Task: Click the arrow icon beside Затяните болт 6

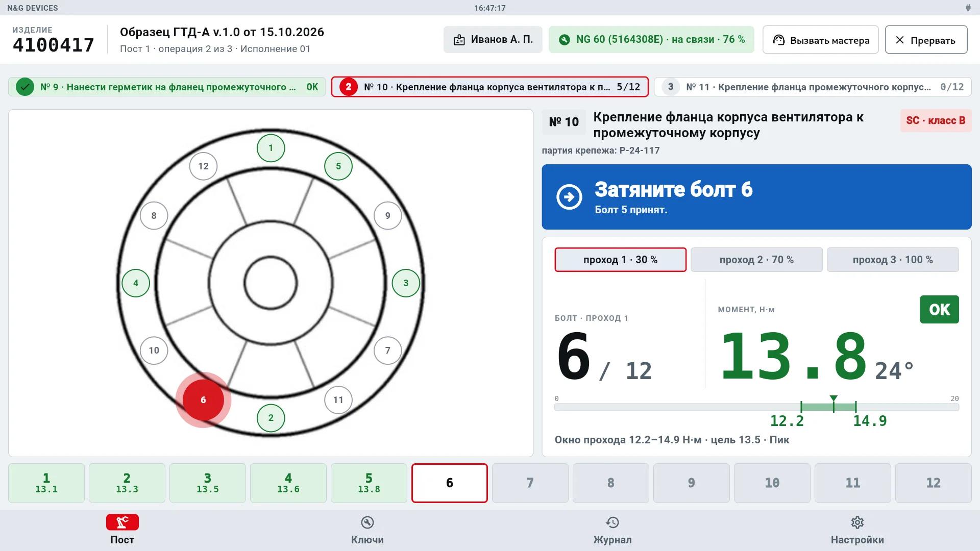Action: pyautogui.click(x=569, y=197)
